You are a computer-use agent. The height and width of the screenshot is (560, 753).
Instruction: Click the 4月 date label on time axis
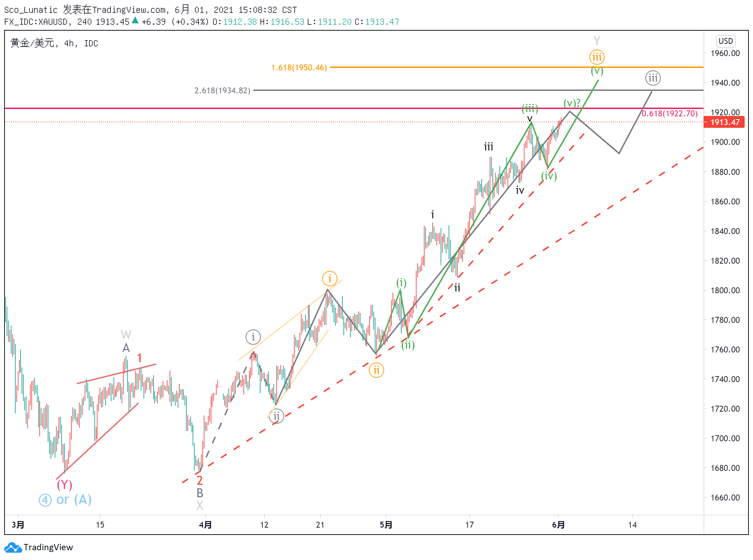(205, 525)
